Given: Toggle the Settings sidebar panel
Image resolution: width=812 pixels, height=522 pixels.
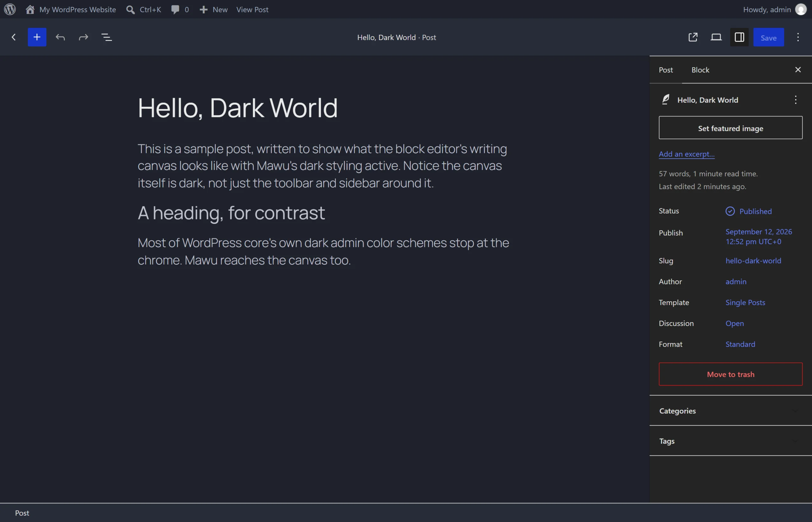Looking at the screenshot, I should pos(739,37).
